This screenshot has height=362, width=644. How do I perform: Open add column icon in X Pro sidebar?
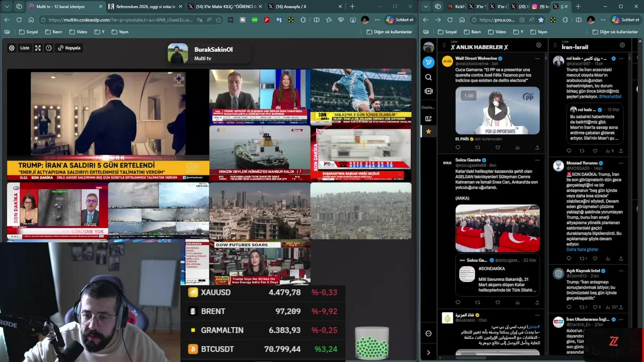point(428,91)
